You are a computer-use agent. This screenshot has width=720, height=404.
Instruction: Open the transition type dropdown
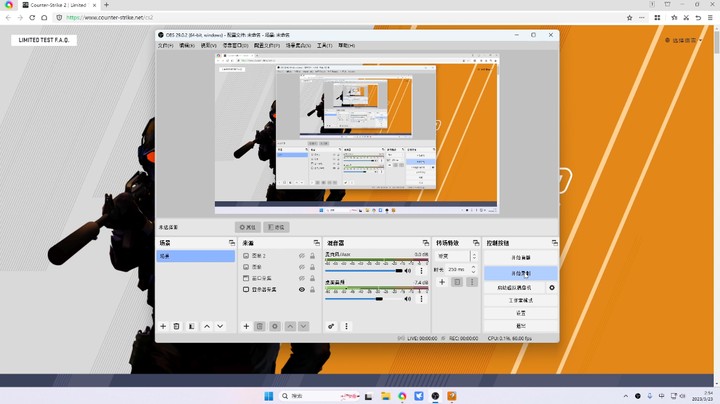456,256
